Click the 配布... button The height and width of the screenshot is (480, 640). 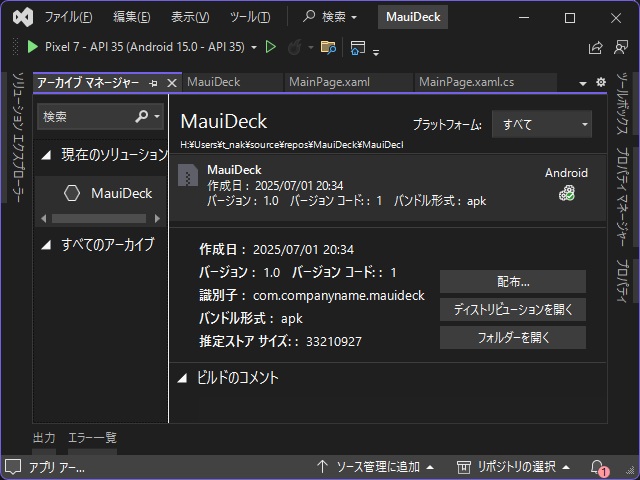tap(513, 282)
